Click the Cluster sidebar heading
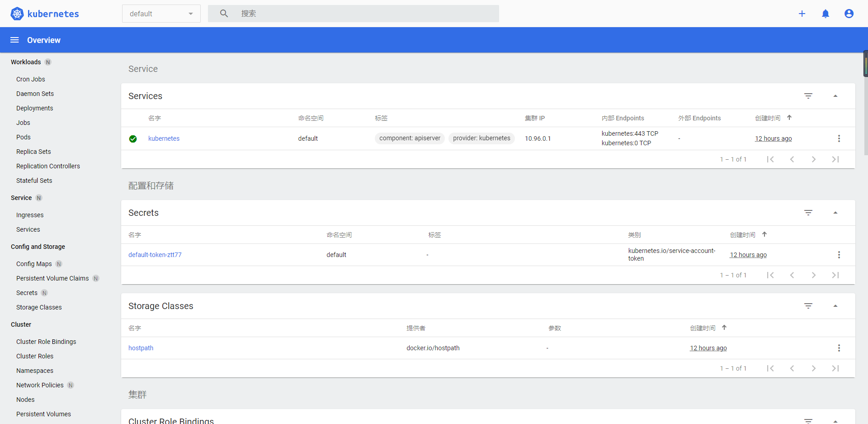This screenshot has height=424, width=868. (x=21, y=324)
